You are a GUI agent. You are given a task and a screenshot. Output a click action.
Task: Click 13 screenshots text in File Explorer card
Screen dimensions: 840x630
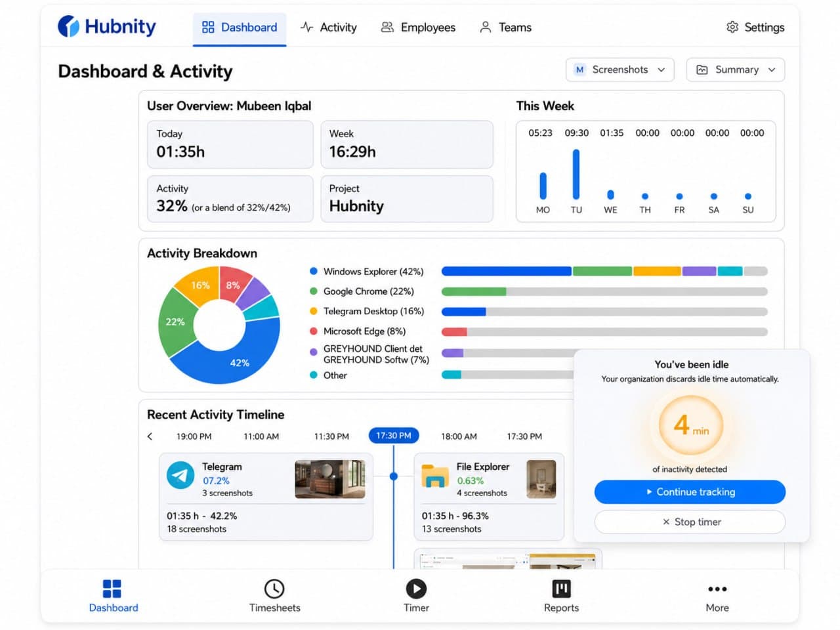coord(451,529)
